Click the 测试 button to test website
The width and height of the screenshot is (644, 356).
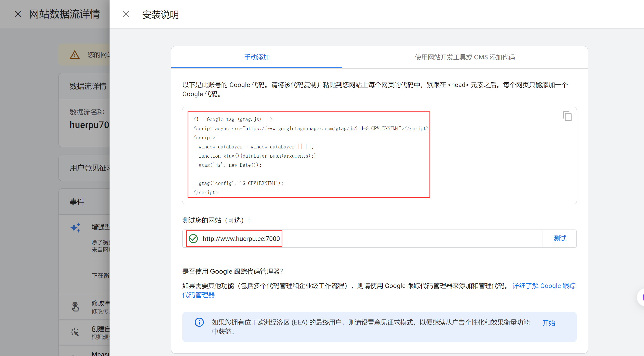[560, 238]
